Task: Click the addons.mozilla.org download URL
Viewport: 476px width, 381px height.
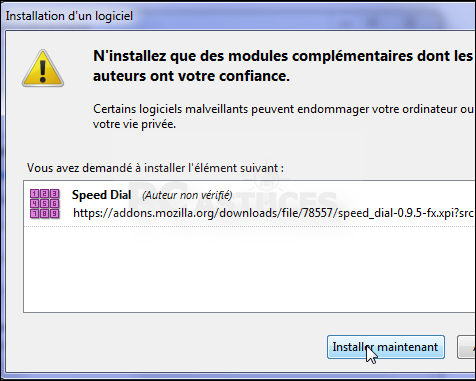Action: [x=274, y=213]
